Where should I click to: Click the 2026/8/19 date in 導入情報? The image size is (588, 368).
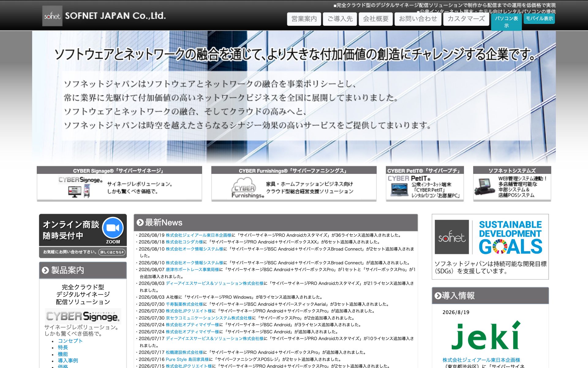pos(456,312)
